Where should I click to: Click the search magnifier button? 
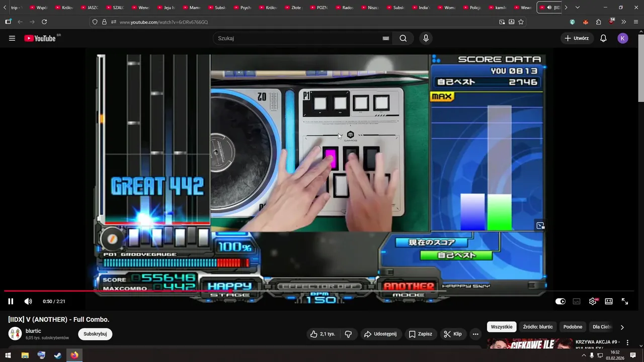pyautogui.click(x=403, y=38)
